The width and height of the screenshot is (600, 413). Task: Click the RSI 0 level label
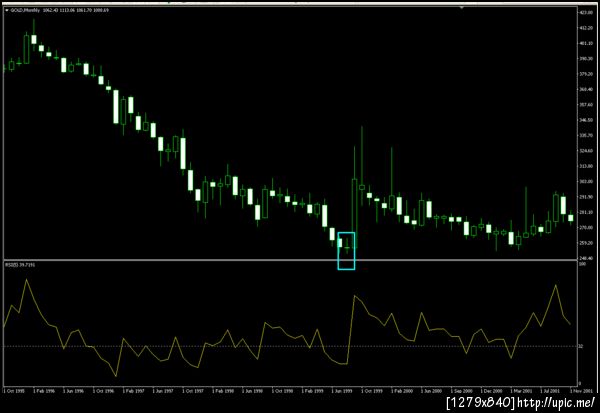pyautogui.click(x=579, y=383)
